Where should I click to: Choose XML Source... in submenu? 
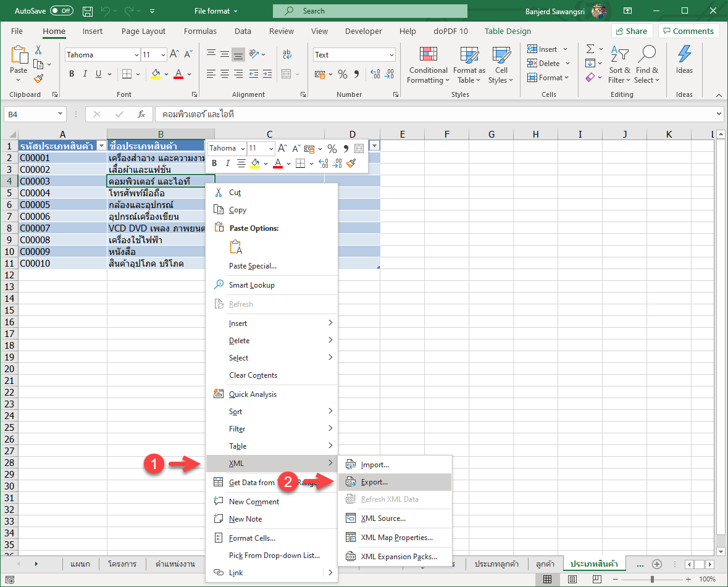pyautogui.click(x=395, y=518)
